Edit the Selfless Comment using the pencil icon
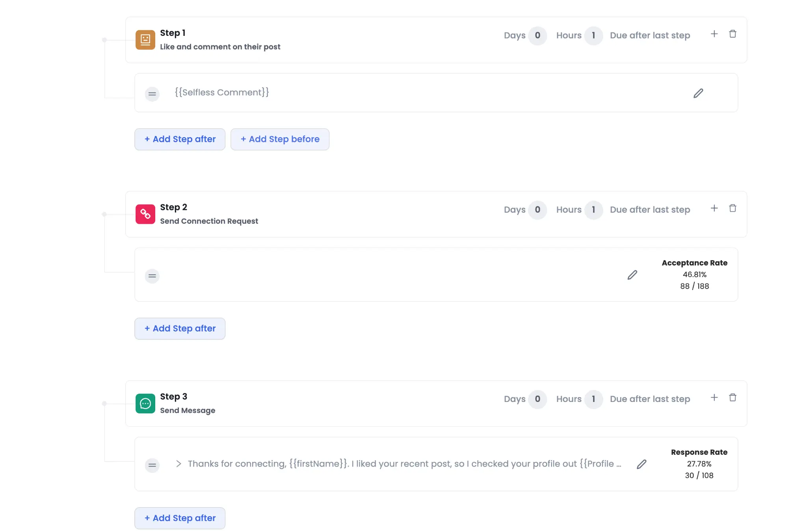 (698, 93)
